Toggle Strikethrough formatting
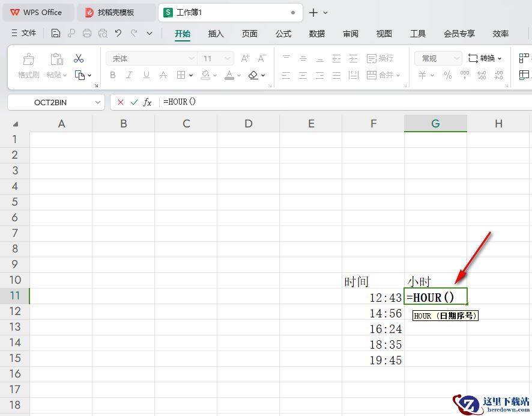 pos(163,75)
